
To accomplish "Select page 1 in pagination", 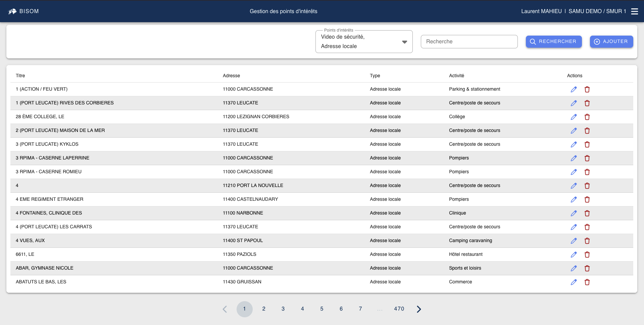I will click(x=244, y=309).
